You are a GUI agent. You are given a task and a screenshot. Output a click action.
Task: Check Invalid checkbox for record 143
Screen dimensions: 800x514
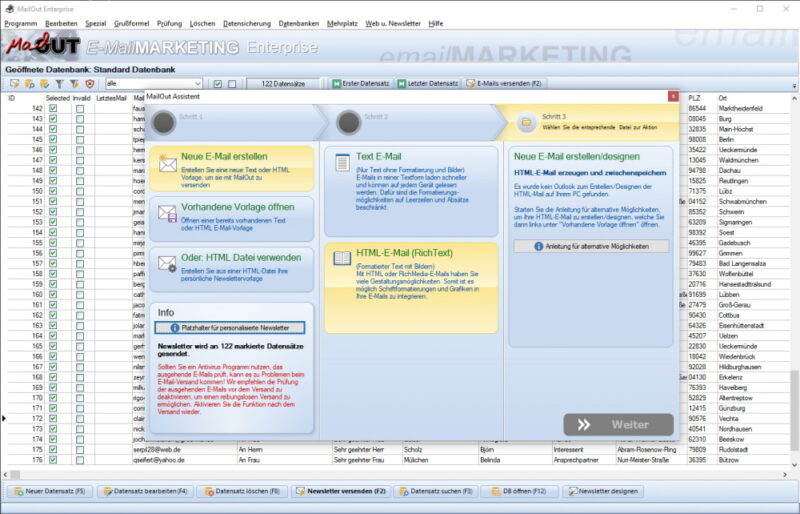click(x=80, y=119)
